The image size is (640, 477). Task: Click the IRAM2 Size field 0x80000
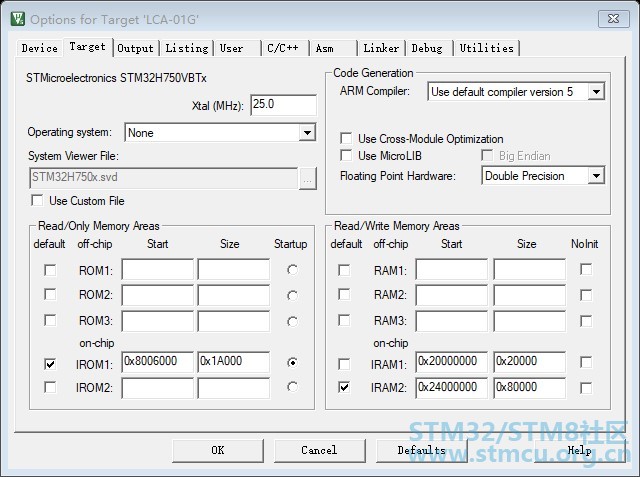(x=529, y=388)
